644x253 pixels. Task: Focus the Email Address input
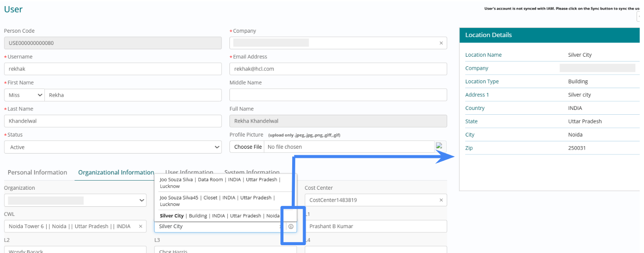click(x=338, y=69)
